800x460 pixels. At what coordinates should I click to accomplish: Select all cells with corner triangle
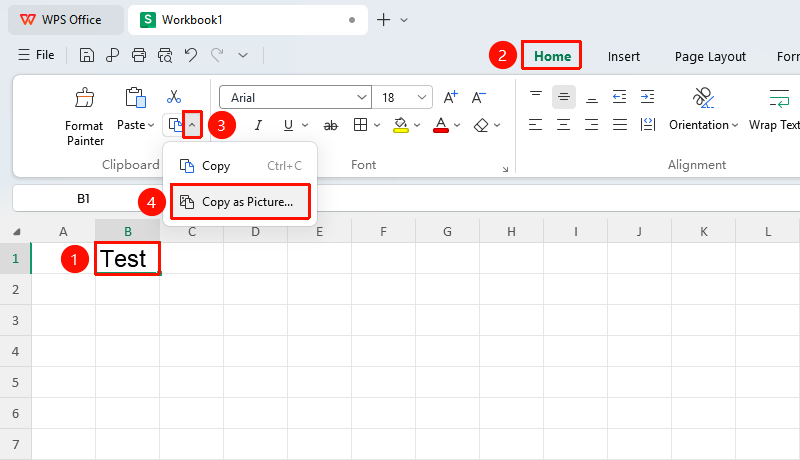(16, 232)
